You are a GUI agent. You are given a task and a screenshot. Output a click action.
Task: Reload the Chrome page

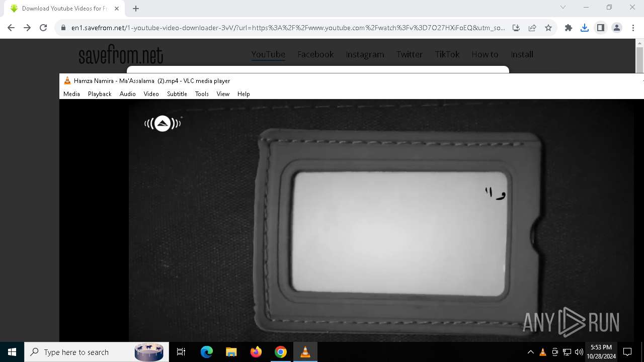pos(43,28)
